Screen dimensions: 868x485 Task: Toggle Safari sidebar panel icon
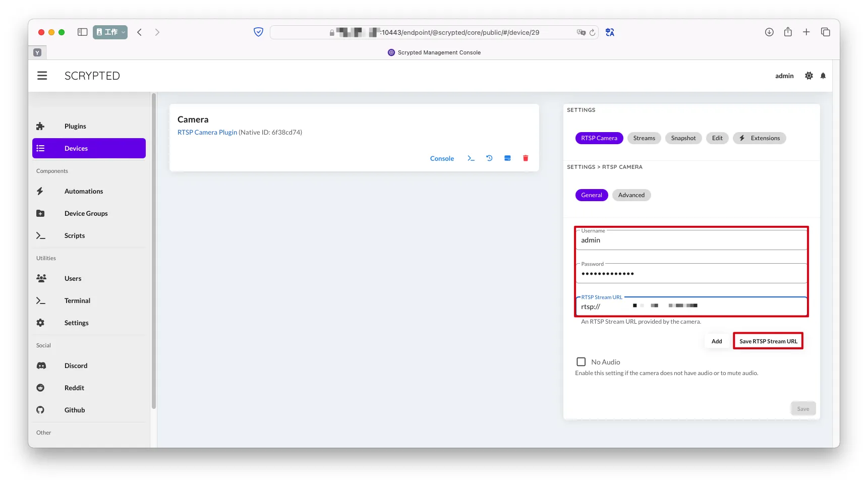[83, 32]
